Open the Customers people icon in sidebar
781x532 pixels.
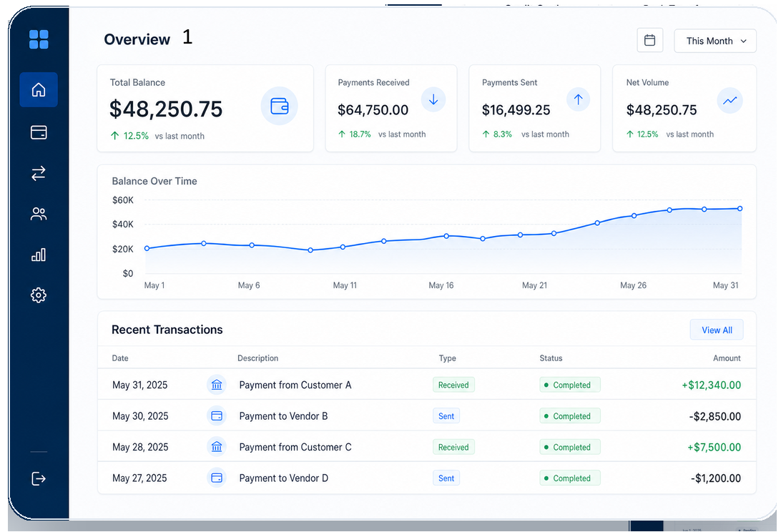39,215
